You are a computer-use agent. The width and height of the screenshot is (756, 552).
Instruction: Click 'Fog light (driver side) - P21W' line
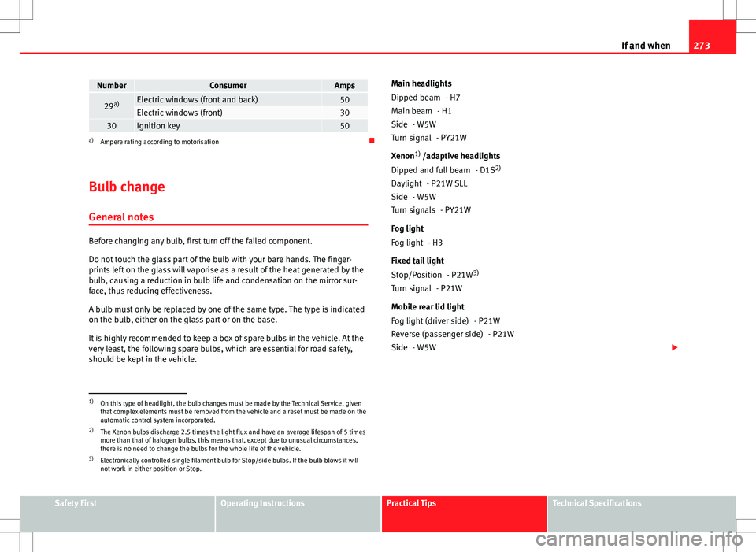[x=446, y=321]
